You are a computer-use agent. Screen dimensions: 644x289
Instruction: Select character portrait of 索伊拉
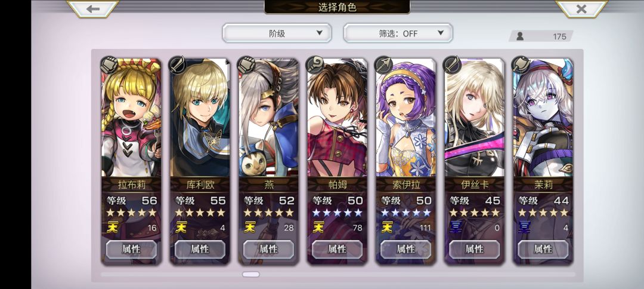click(406, 118)
